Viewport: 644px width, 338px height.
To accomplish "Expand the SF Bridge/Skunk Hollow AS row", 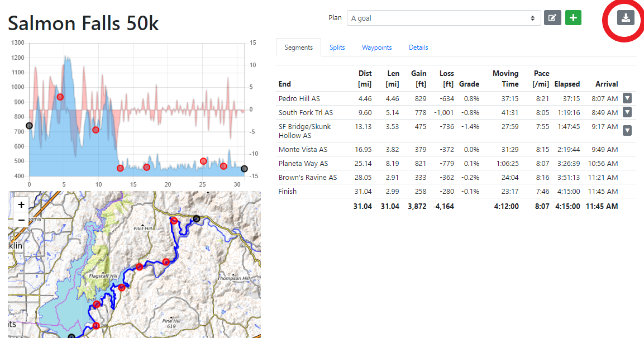I will pyautogui.click(x=627, y=130).
